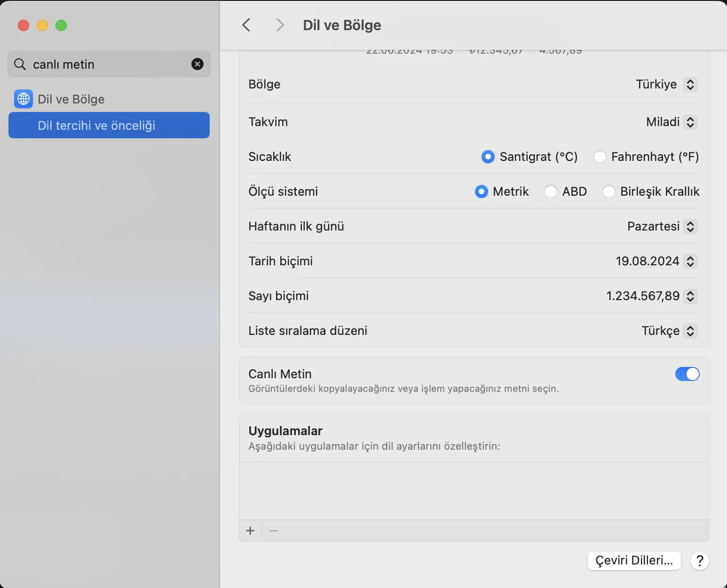Click the Görüntülerdeki kopyalayacağınız description text
Viewport: 727px width, 588px height.
pyautogui.click(x=403, y=389)
